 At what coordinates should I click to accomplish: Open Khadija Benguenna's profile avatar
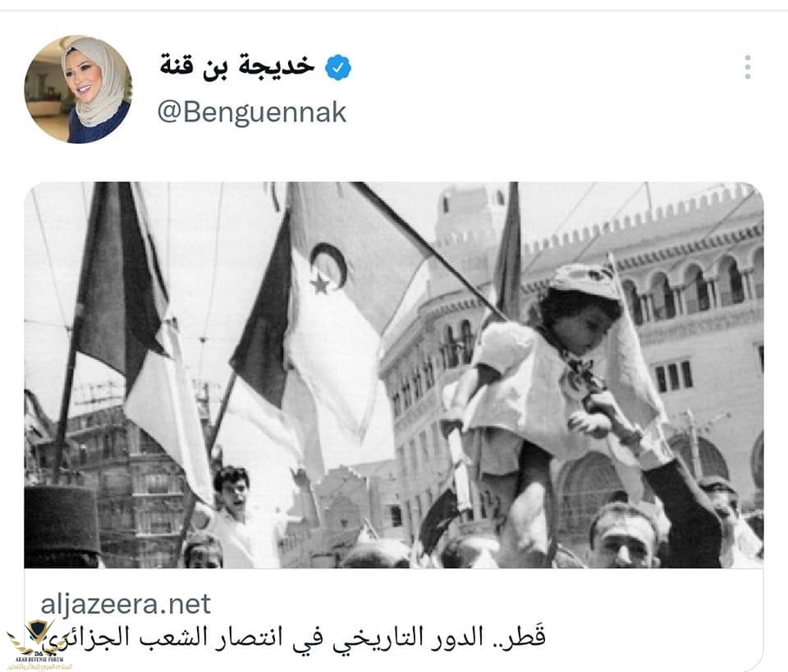click(x=79, y=89)
